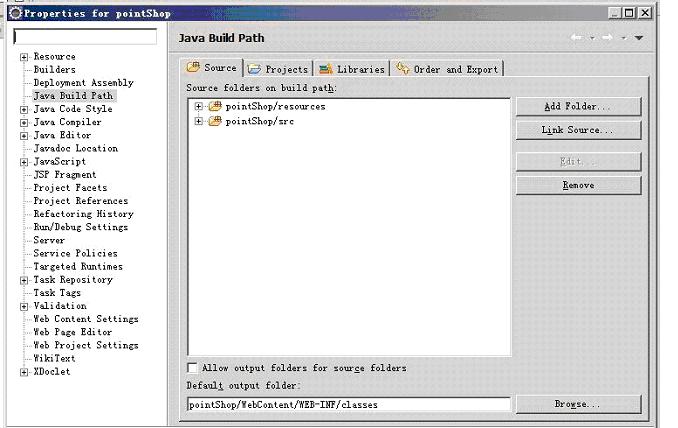Expand the pointShop/src folder node
The image size is (678, 428).
point(198,121)
